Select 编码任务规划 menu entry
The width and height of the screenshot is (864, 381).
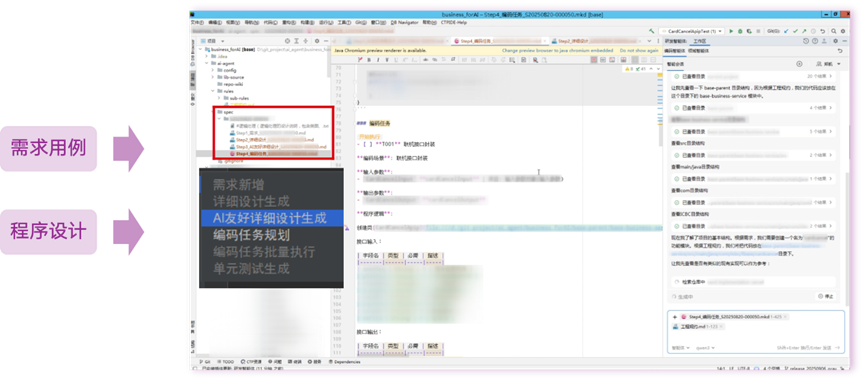[x=251, y=235]
